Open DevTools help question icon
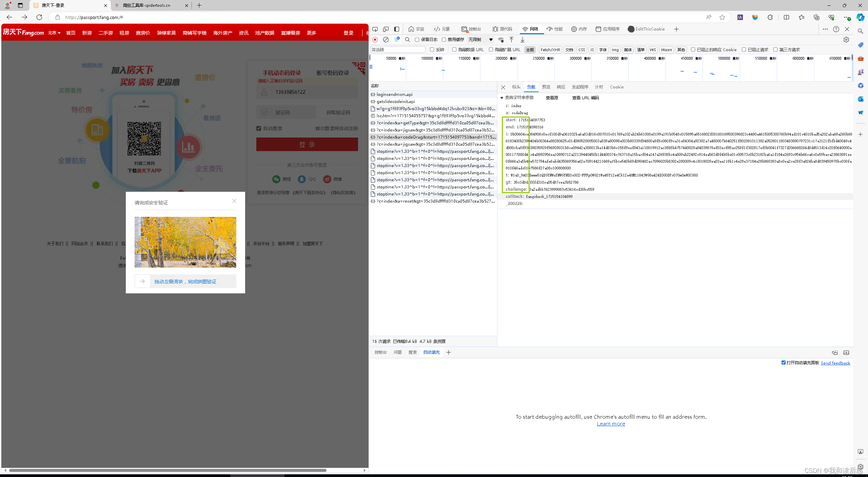868x477 pixels. click(x=836, y=29)
